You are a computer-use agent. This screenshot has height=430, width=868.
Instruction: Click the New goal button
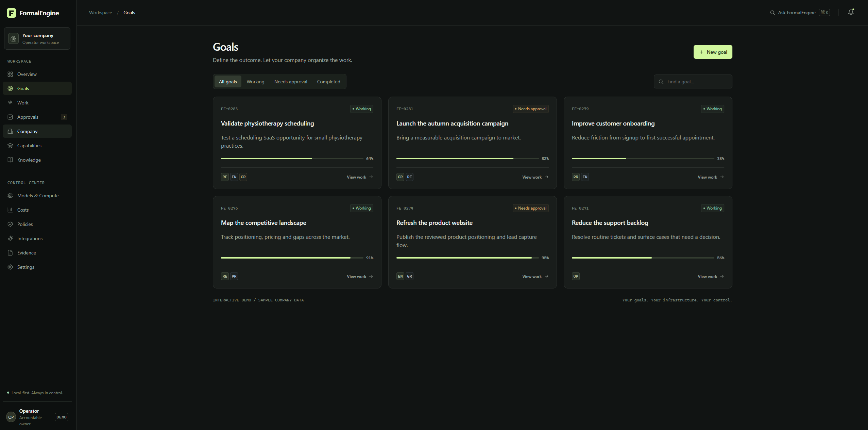point(713,52)
